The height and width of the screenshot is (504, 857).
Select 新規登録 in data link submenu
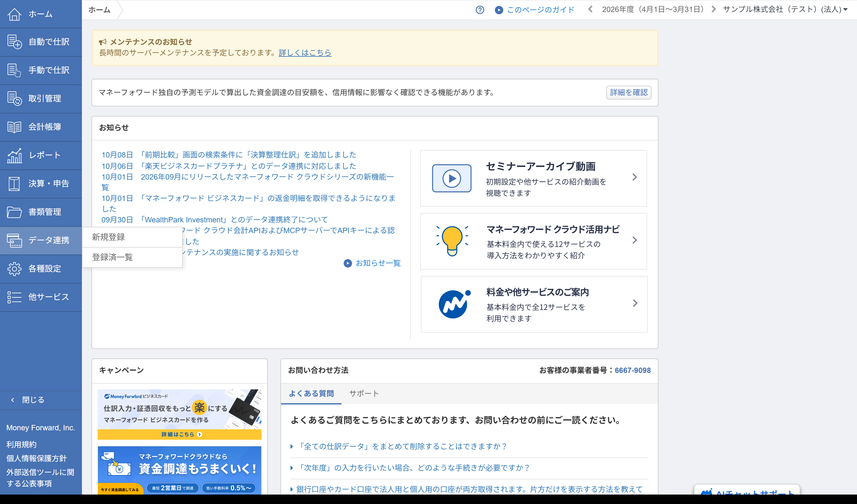pos(132,237)
